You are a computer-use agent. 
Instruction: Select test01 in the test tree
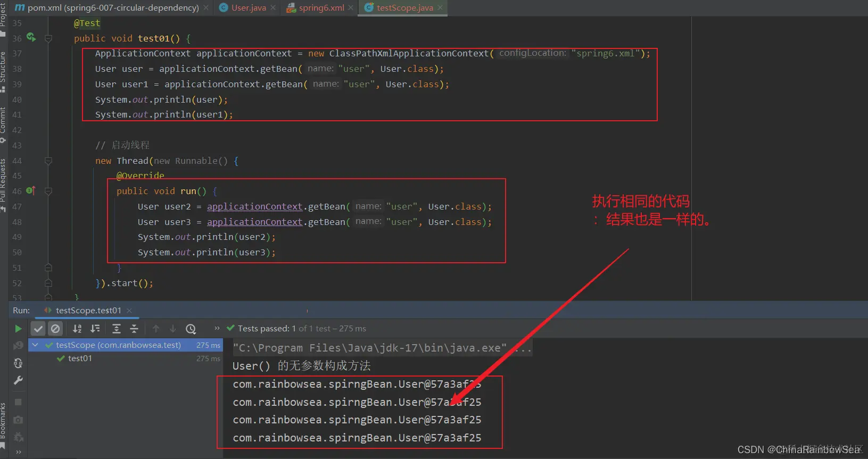pos(80,358)
